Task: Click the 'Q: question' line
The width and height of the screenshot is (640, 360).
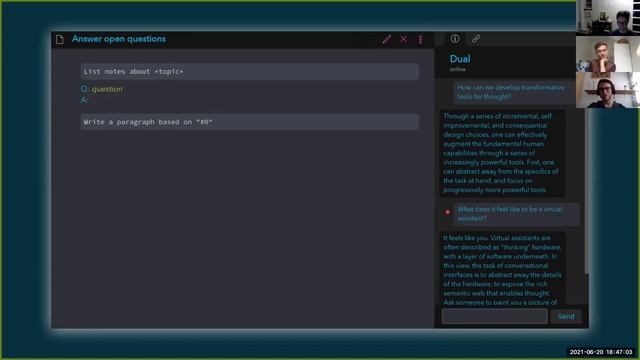Action: (x=102, y=89)
